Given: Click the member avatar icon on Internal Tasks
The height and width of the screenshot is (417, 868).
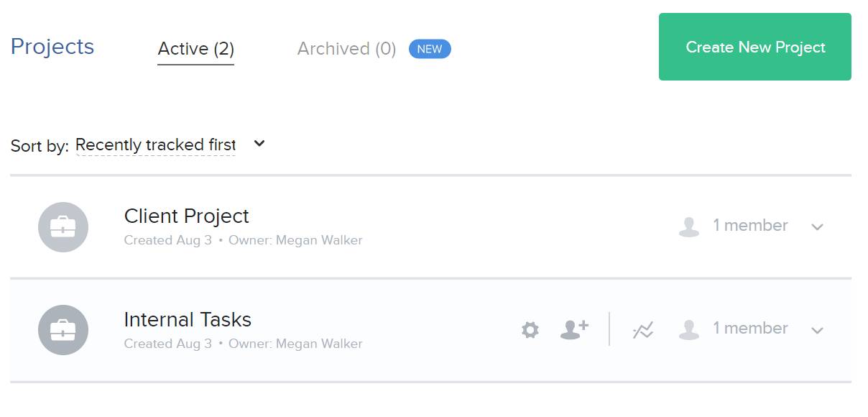Looking at the screenshot, I should [x=688, y=329].
